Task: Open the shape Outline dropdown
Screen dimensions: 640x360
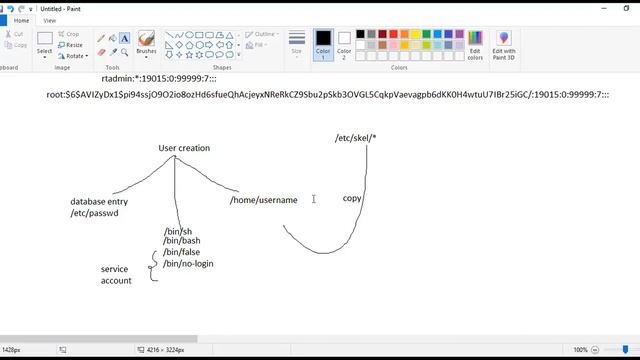Action: [262, 34]
